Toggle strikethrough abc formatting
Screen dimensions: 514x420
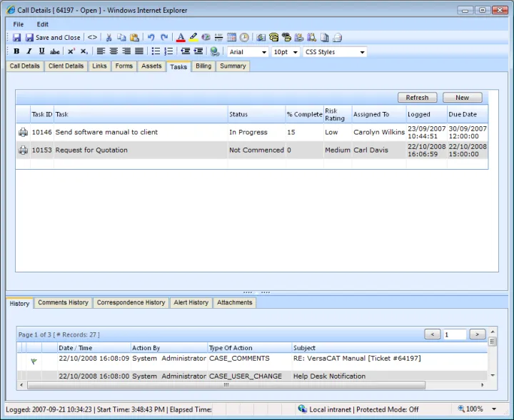[x=55, y=51]
